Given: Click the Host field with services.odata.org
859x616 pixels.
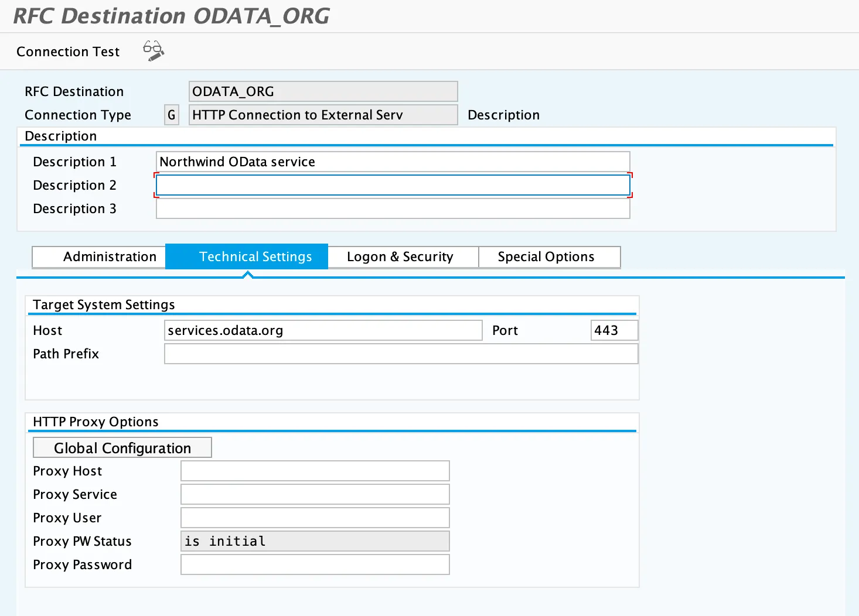Looking at the screenshot, I should pos(323,330).
